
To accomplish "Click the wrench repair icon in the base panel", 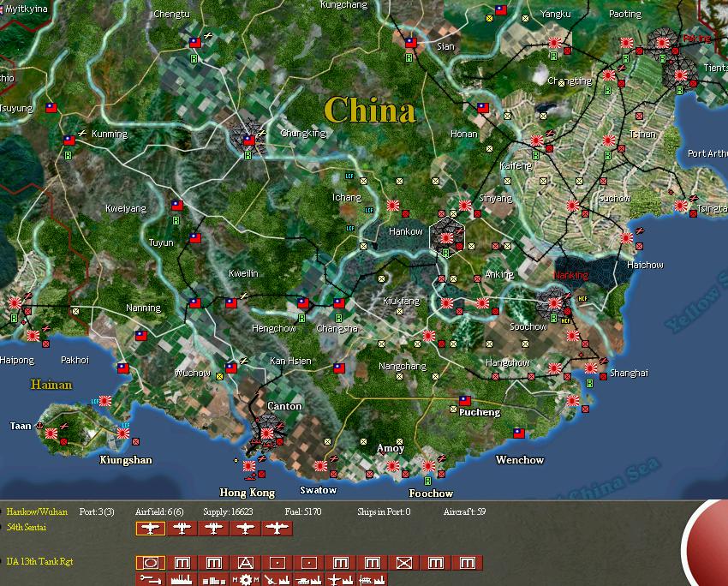I will coord(152,577).
